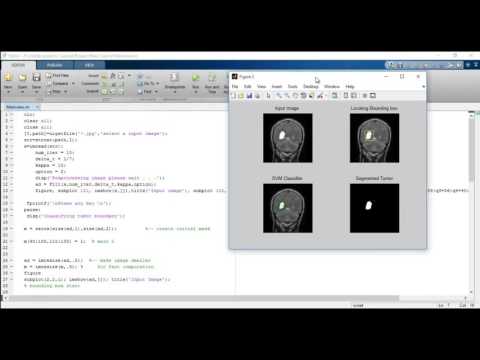The height and width of the screenshot is (360, 480).
Task: Click the Run and Time icon
Action: pyautogui.click(x=212, y=78)
